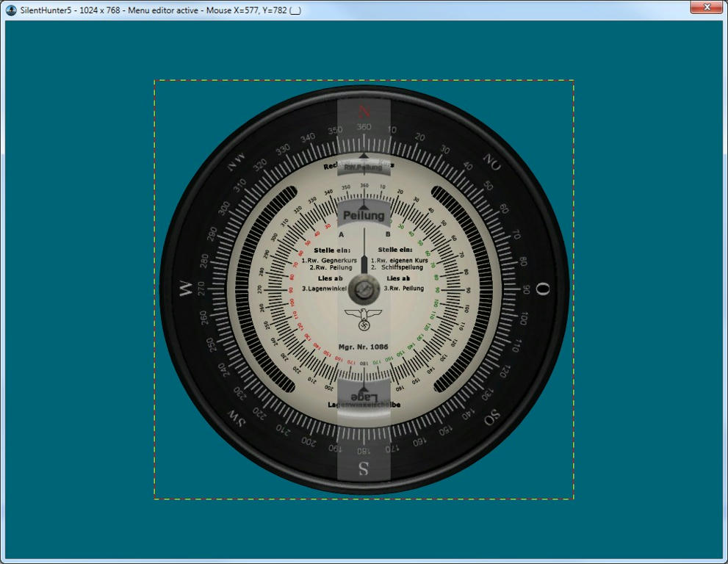This screenshot has width=728, height=564.
Task: Click the W compass letter on outer ring
Action: click(185, 289)
